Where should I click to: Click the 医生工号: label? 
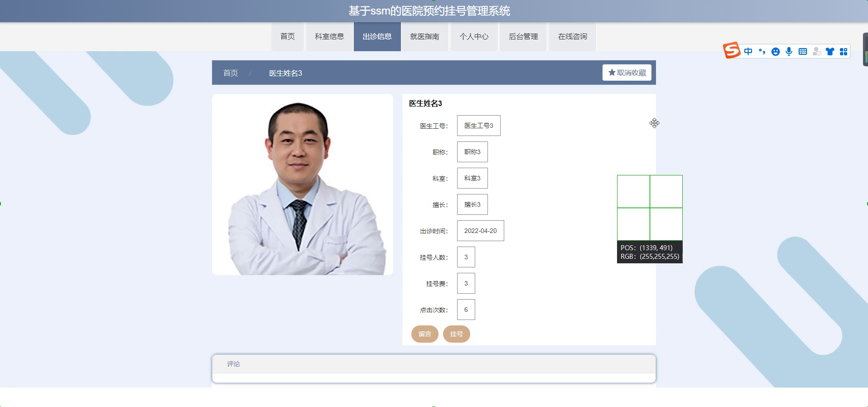pyautogui.click(x=434, y=126)
